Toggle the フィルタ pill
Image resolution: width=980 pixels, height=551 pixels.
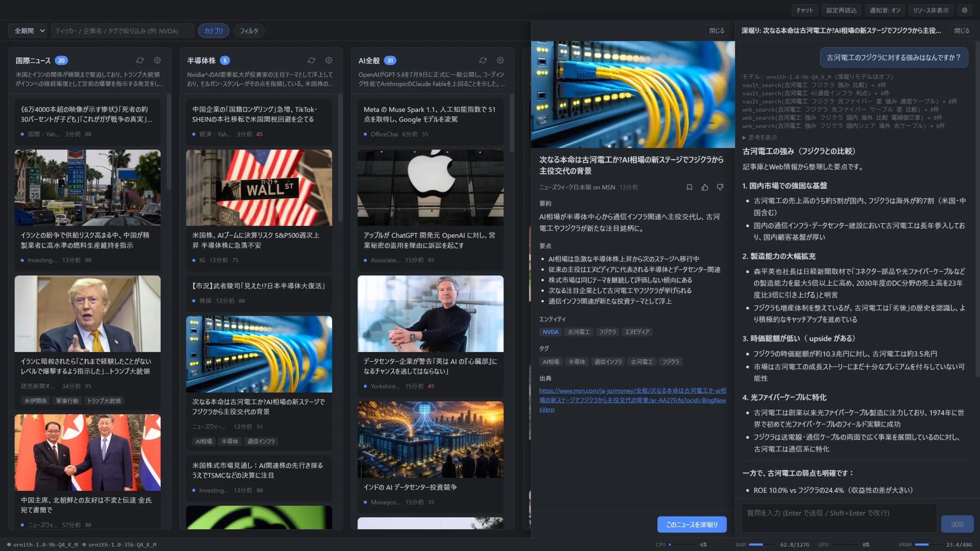point(249,31)
